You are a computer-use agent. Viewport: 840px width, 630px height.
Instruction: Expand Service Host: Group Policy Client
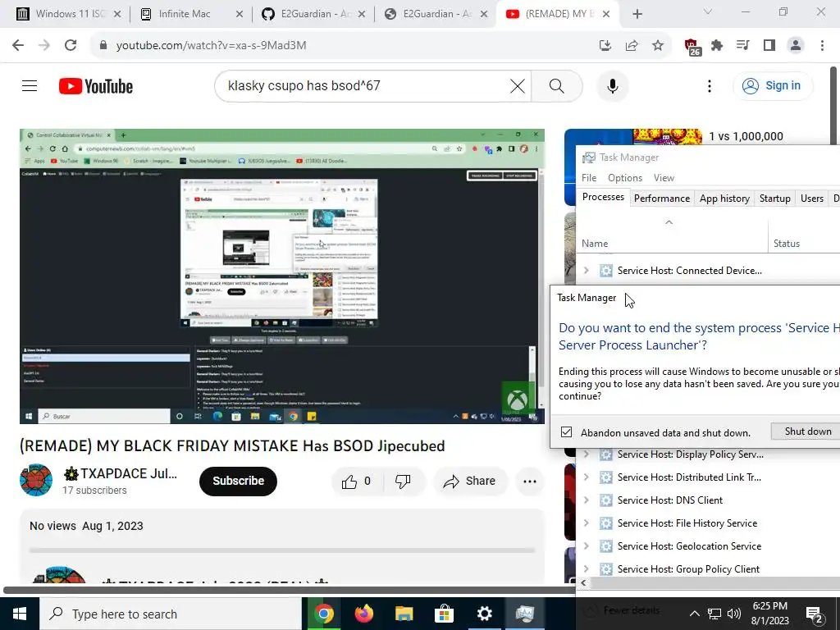pyautogui.click(x=586, y=569)
